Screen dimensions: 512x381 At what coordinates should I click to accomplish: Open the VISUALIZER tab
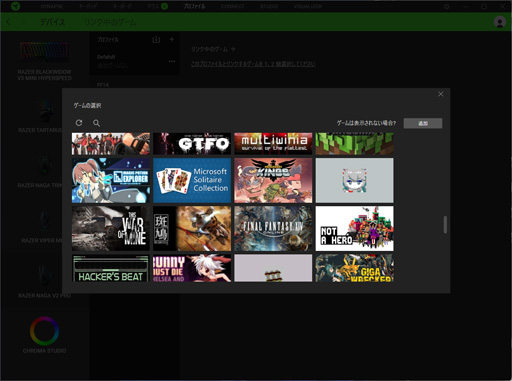[x=307, y=6]
